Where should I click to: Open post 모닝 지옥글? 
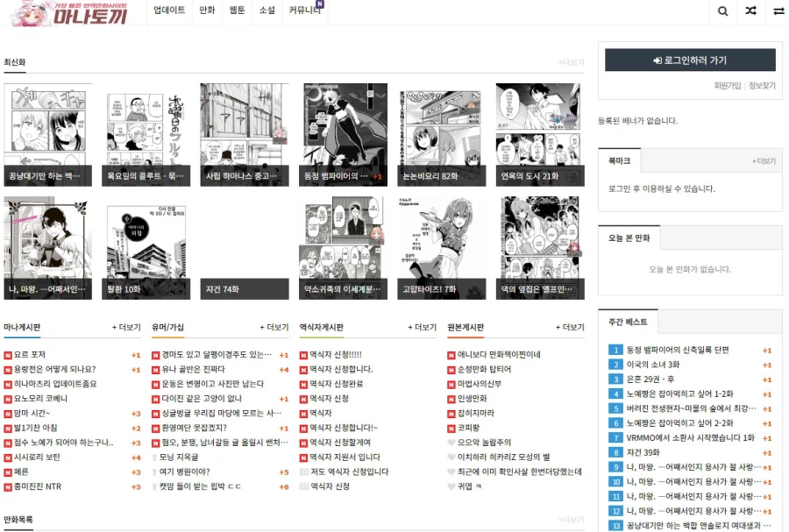(179, 458)
